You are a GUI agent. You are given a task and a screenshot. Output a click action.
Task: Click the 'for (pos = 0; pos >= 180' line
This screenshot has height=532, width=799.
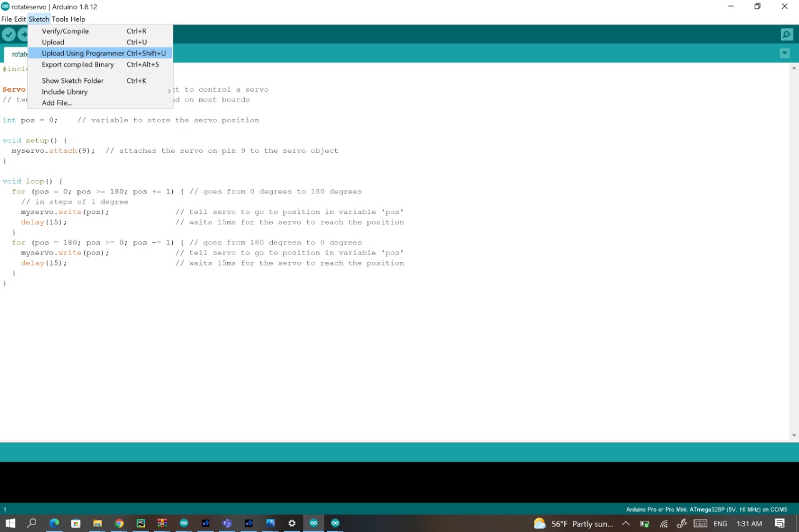click(187, 192)
